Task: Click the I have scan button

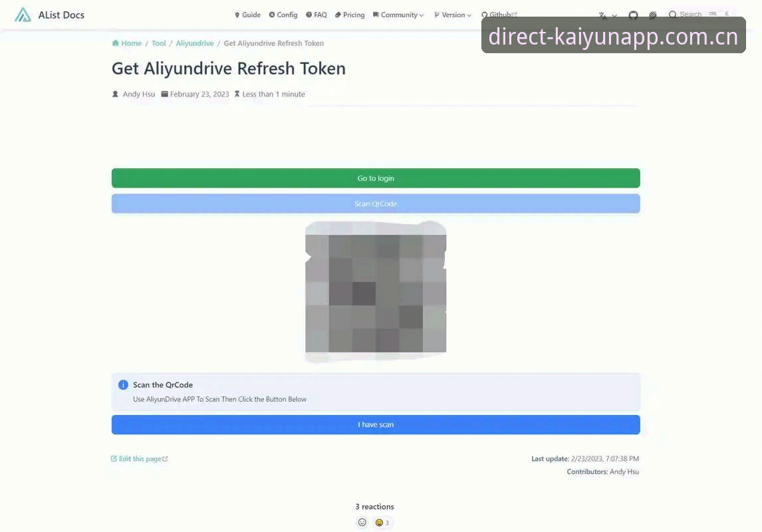Action: pyautogui.click(x=376, y=425)
